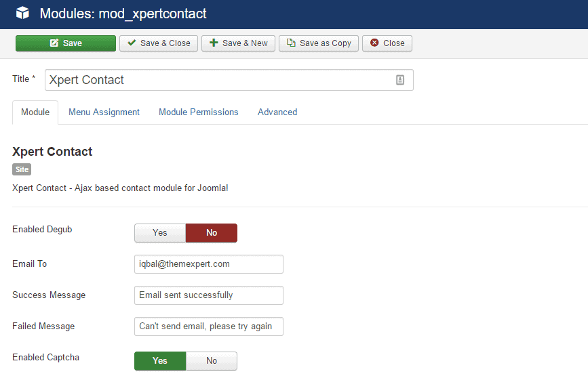
Task: Click the Save & Close button
Action: (159, 43)
